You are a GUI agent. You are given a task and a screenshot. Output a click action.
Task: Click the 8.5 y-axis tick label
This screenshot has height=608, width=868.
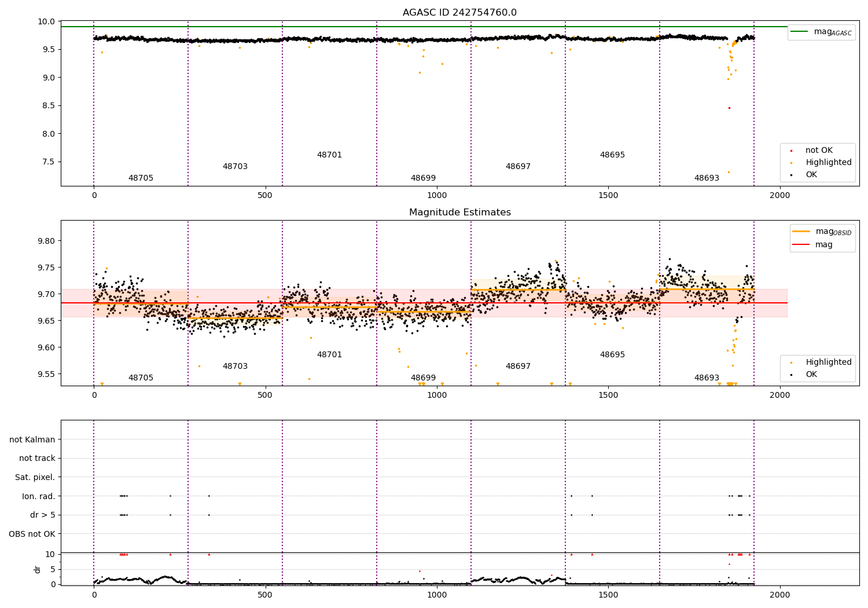tap(49, 106)
